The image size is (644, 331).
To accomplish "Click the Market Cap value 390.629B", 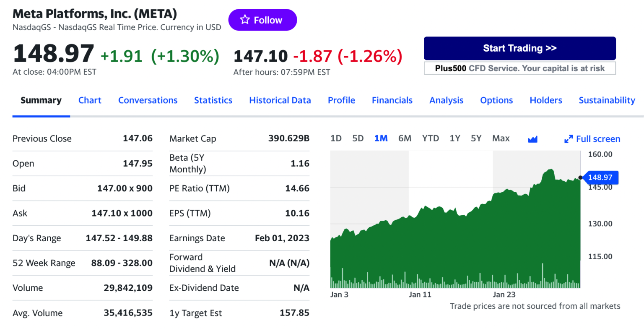I will coord(289,138).
